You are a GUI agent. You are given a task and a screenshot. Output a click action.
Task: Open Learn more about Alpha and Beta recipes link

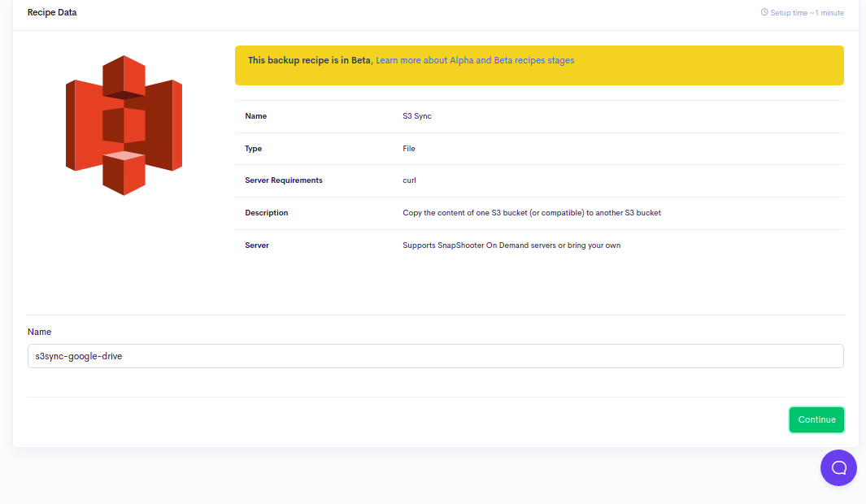coord(474,60)
